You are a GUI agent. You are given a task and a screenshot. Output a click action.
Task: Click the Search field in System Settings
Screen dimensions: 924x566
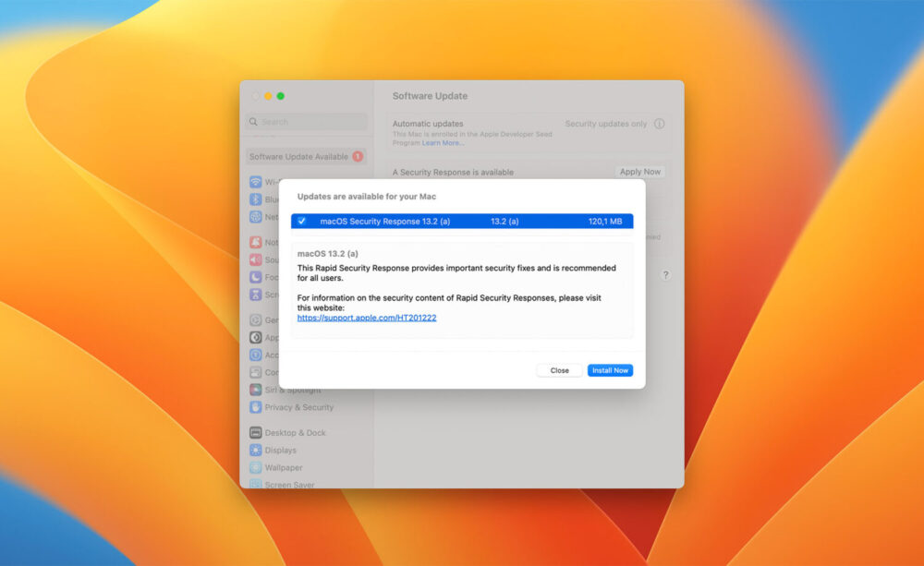click(x=305, y=121)
